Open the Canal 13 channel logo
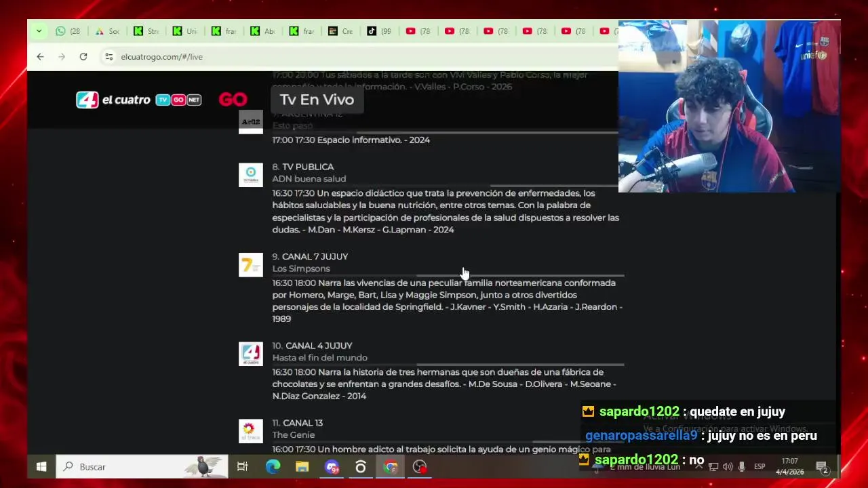The image size is (868, 488). [251, 431]
